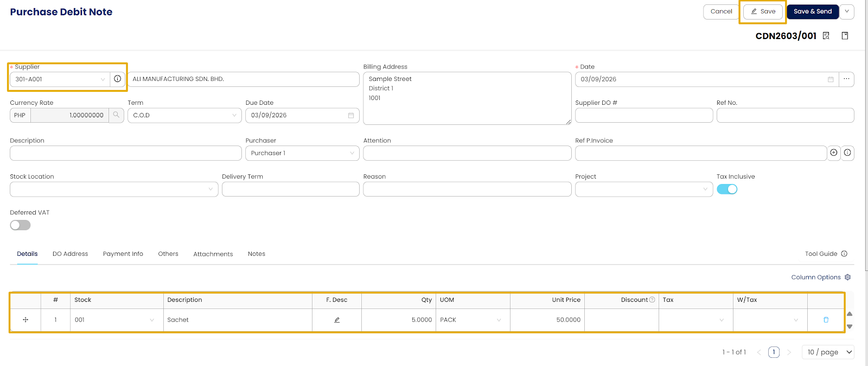Click the Qty cell 5.0000
Screen dimensions: 868x366
[x=399, y=320]
